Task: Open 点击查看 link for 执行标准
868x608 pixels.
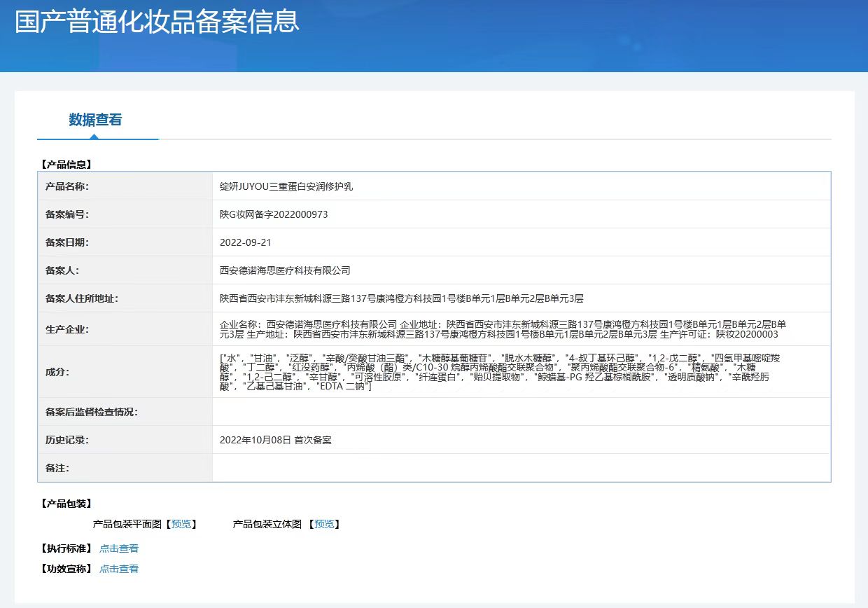Action: [119, 548]
